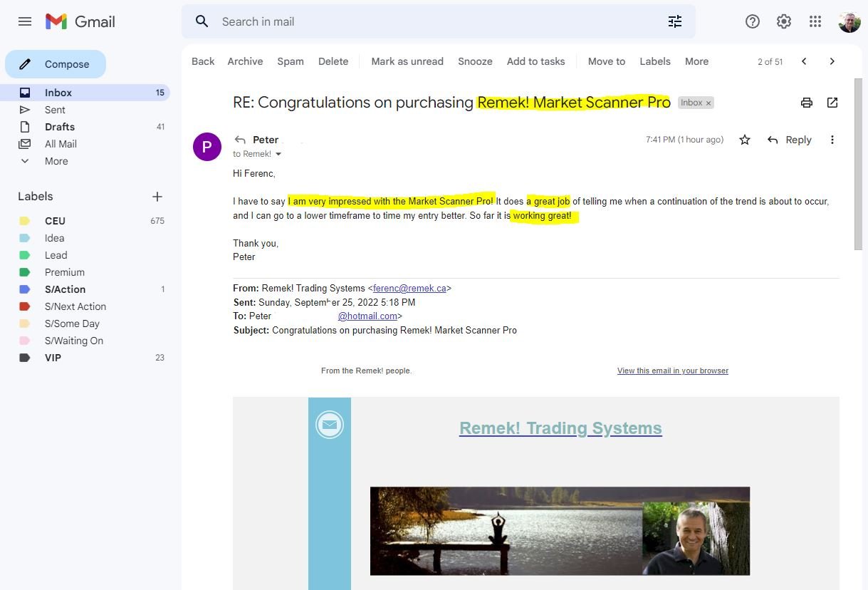The width and height of the screenshot is (868, 590).
Task: Click the ferenc@remek.ca email link
Action: [x=409, y=289]
